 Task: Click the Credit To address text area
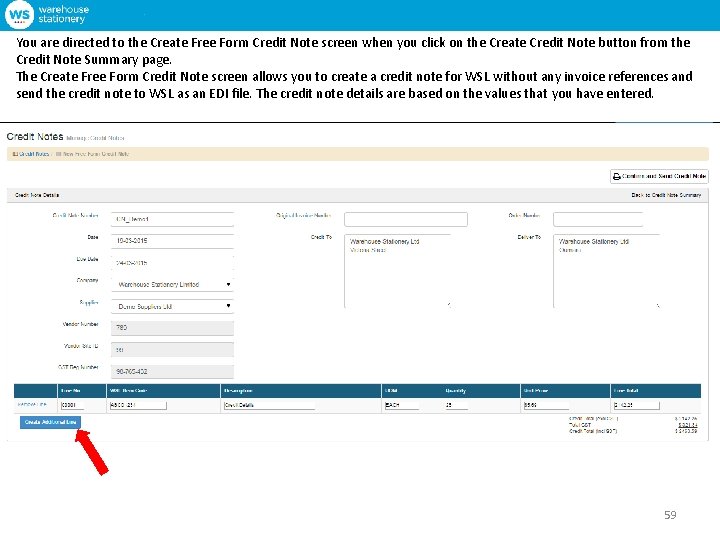pos(399,271)
